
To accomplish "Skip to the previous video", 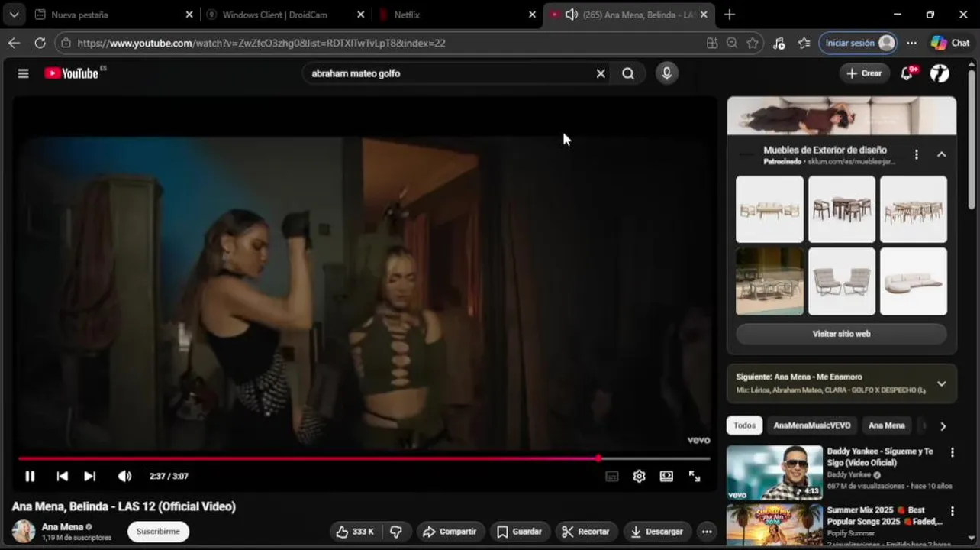I will pos(62,476).
